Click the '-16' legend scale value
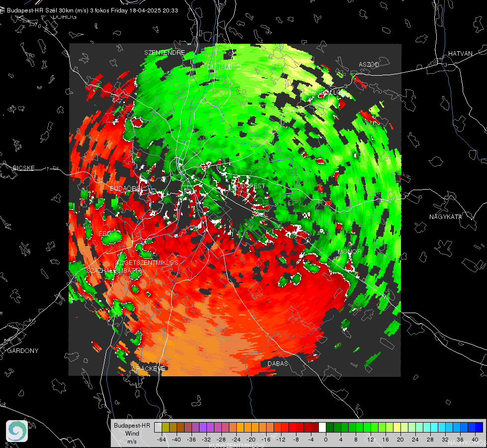Screen dimensions: 487x448 click(266, 440)
